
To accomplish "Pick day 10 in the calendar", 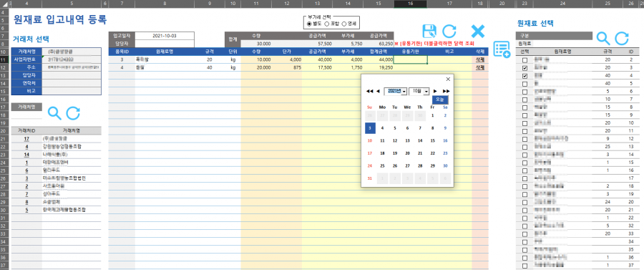I will pos(370,140).
